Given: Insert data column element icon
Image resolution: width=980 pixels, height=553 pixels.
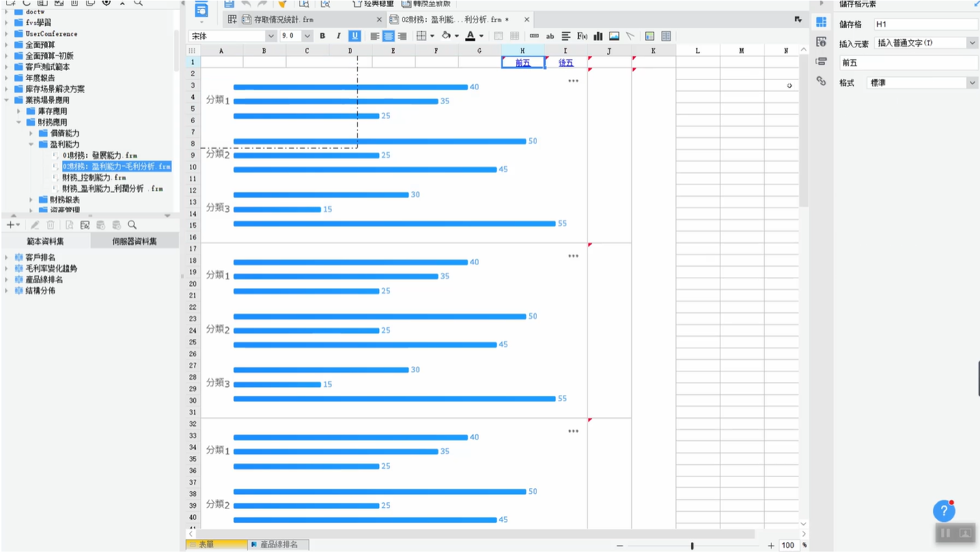Looking at the screenshot, I should [x=534, y=36].
